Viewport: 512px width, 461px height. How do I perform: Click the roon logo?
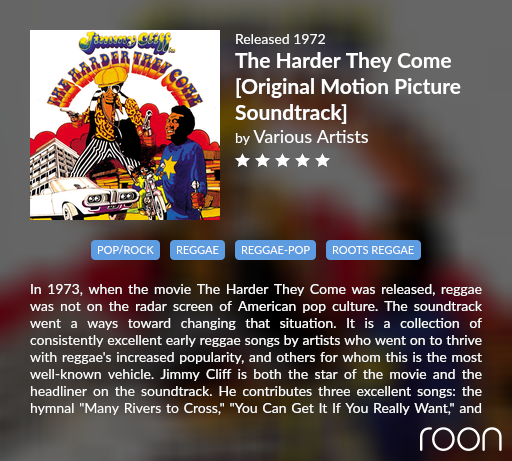tap(461, 439)
